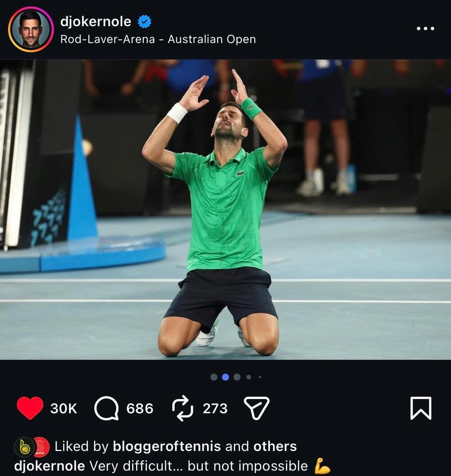The image size is (451, 476).
Task: Open the djokernole username in the header
Action: point(96,21)
